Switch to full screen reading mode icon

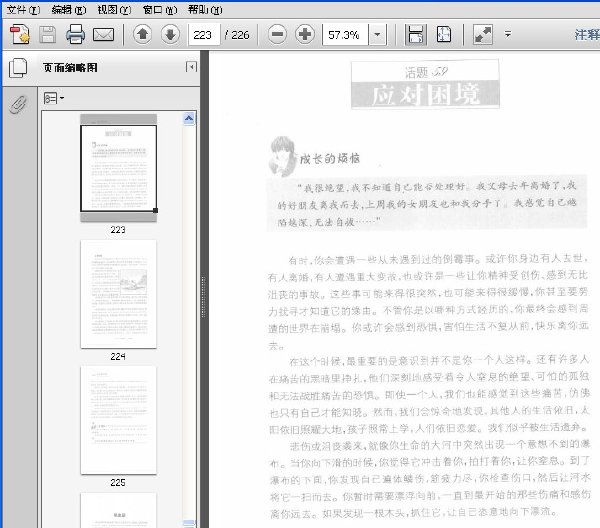tap(483, 35)
